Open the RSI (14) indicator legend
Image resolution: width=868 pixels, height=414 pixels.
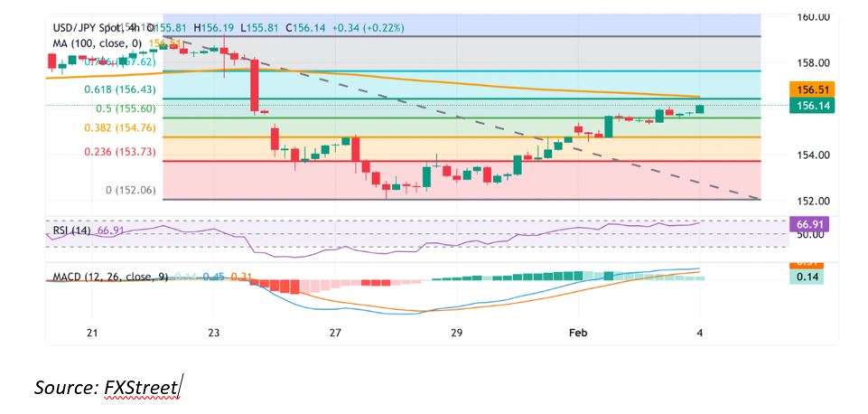point(71,231)
